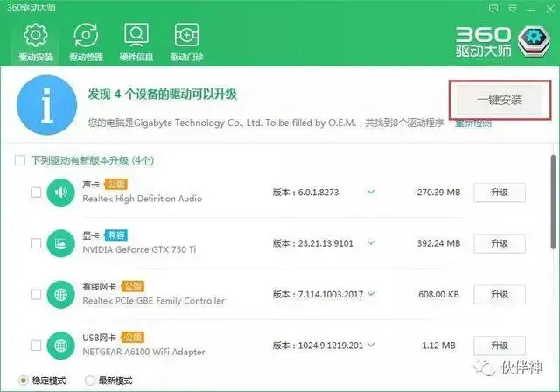Viewport: 560px width, 392px height.
Task: Select the 稳定模式 radio button
Action: pos(24,381)
